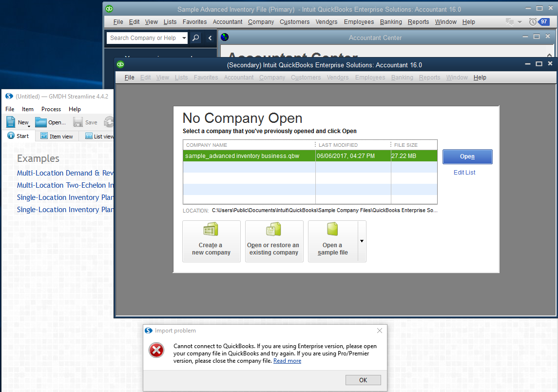The height and width of the screenshot is (392, 558).
Task: Click the search magnifier icon in QuickBooks
Action: click(195, 38)
